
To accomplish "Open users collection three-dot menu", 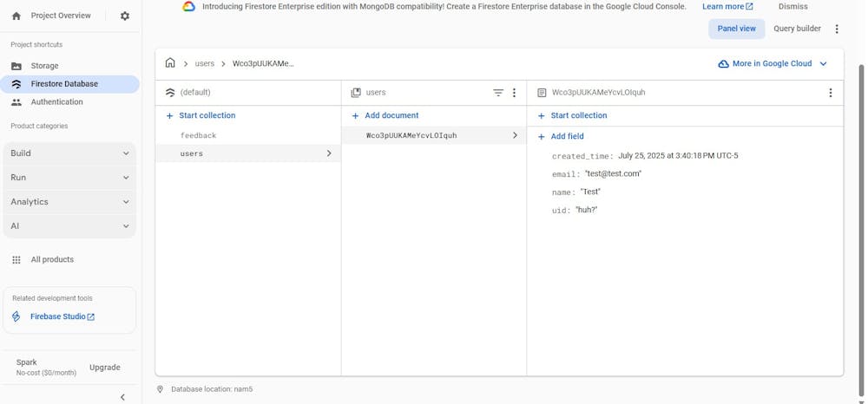I will (514, 93).
